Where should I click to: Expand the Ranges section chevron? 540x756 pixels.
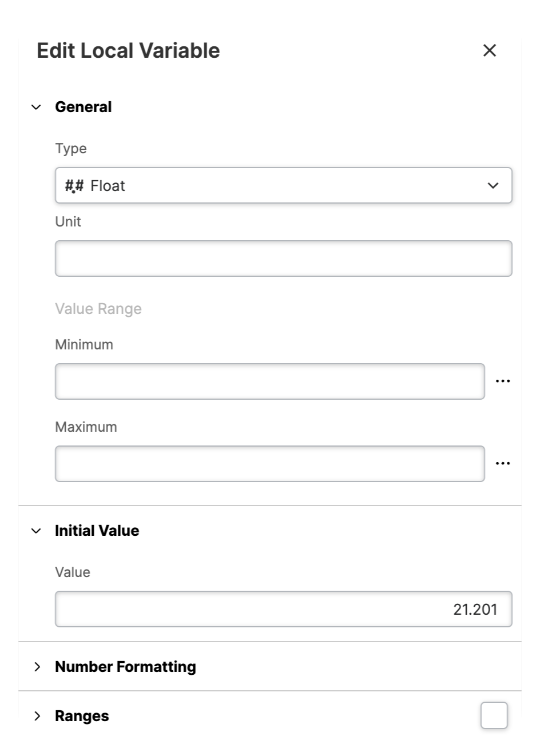coord(37,716)
